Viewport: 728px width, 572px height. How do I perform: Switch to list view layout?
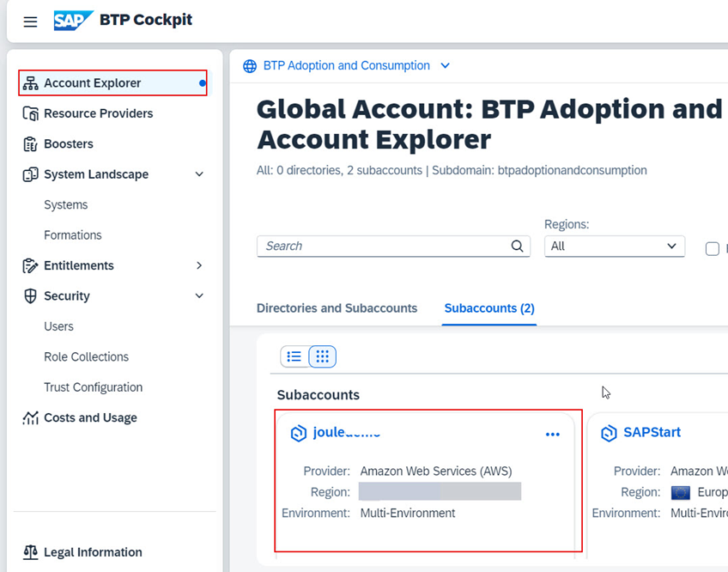[x=294, y=356]
